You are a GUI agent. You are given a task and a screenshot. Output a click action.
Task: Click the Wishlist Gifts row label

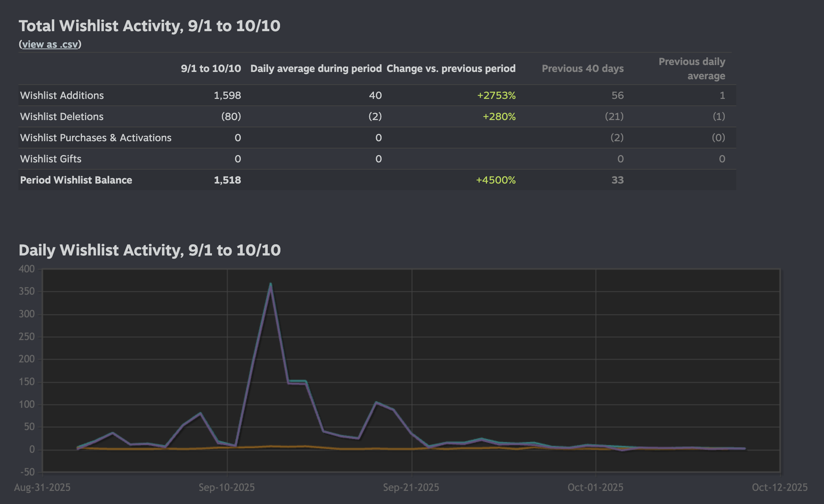pos(51,159)
